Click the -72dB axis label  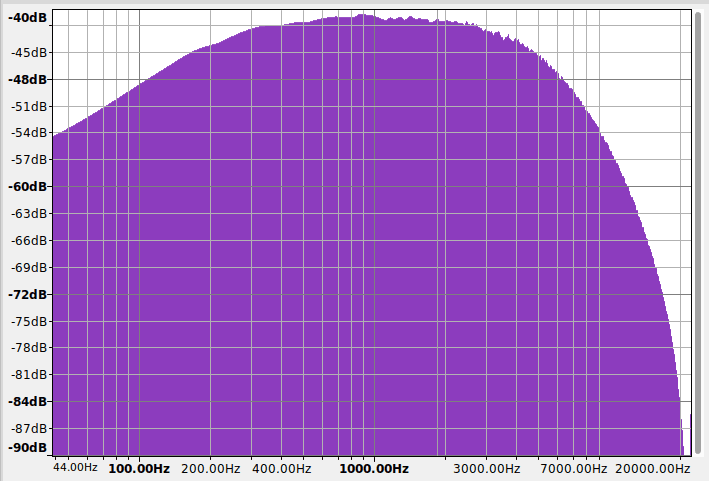pyautogui.click(x=28, y=295)
